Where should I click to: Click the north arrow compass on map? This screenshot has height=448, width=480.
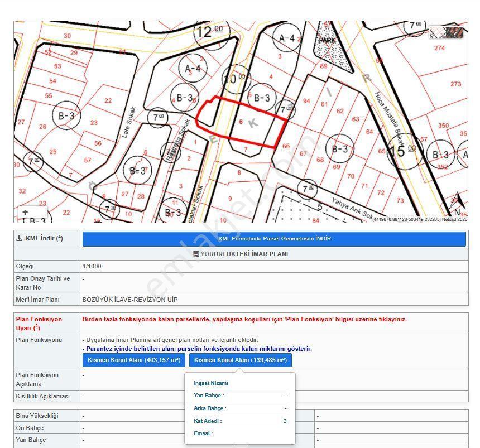[457, 204]
